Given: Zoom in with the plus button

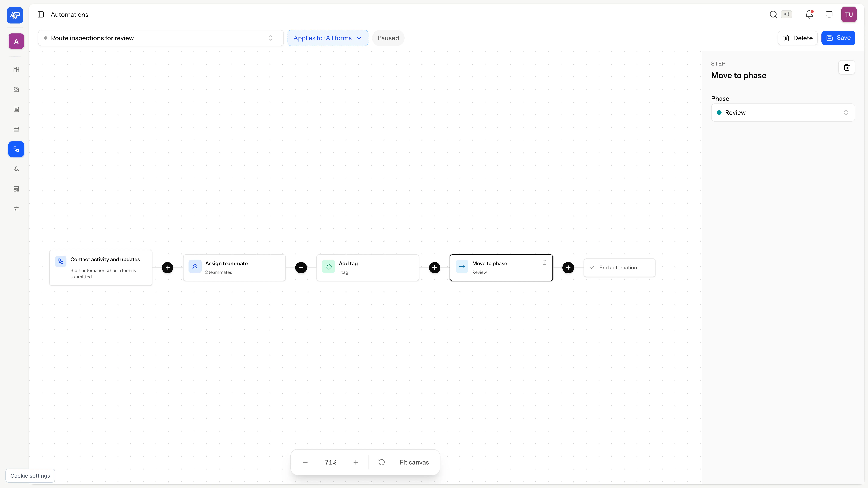Looking at the screenshot, I should 356,462.
